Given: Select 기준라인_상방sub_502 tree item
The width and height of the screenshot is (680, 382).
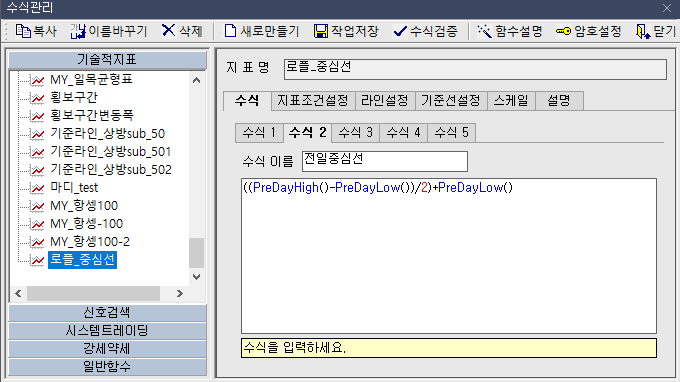Looking at the screenshot, I should click(111, 170).
